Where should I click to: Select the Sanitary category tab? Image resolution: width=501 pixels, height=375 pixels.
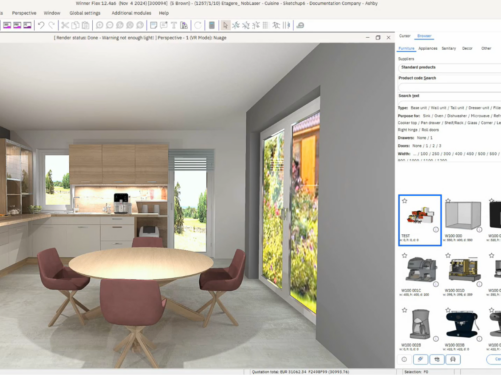pos(449,48)
